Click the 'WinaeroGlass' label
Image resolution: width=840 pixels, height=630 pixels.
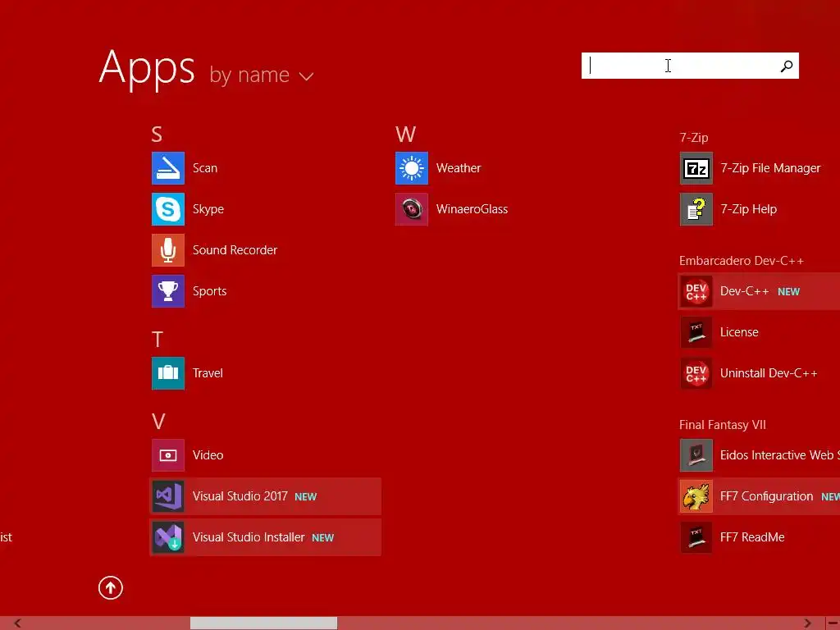tap(472, 209)
